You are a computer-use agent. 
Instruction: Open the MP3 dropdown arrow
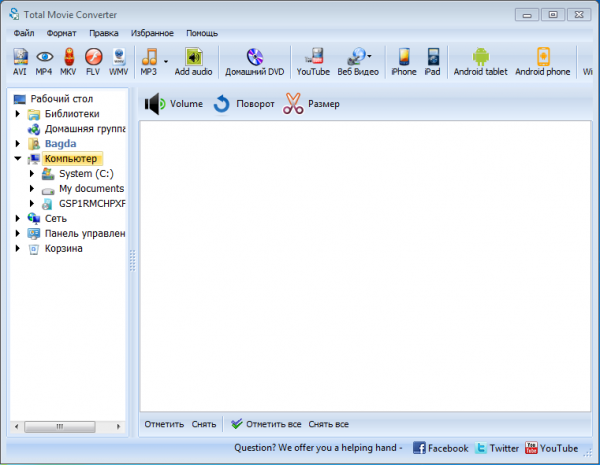166,61
